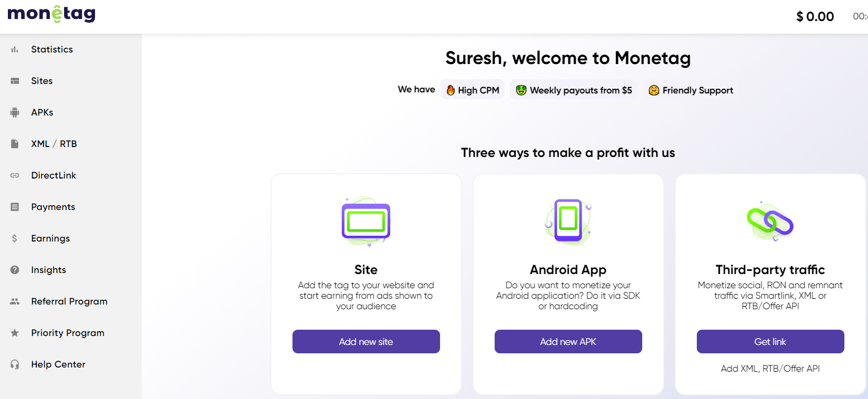Open the Add XML, RTB/Offer API link
This screenshot has height=399, width=868.
click(x=770, y=369)
